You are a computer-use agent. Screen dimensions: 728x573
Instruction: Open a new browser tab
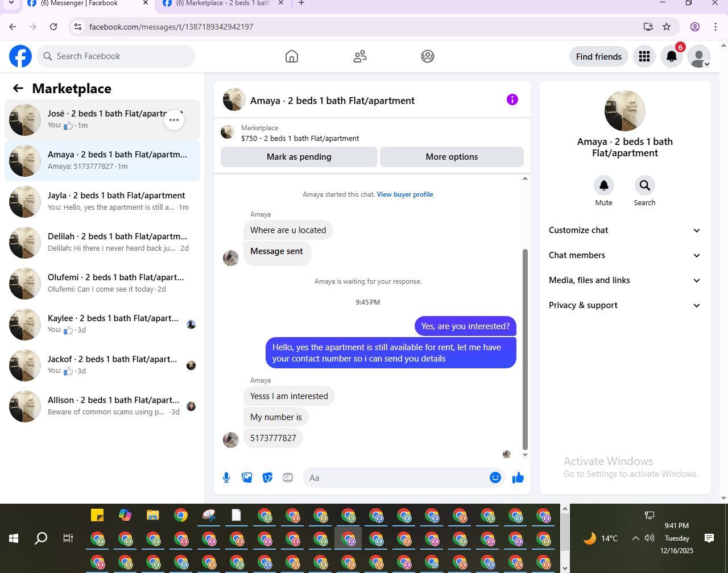[301, 3]
